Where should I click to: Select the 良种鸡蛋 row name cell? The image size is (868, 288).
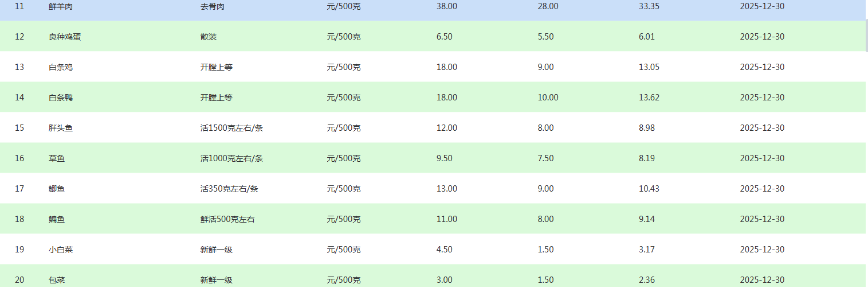point(64,37)
